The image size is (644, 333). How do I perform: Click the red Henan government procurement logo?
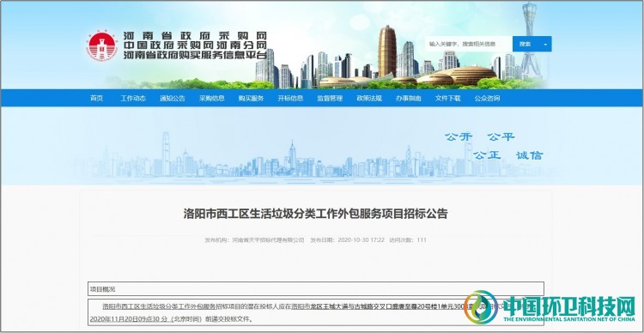coord(102,46)
